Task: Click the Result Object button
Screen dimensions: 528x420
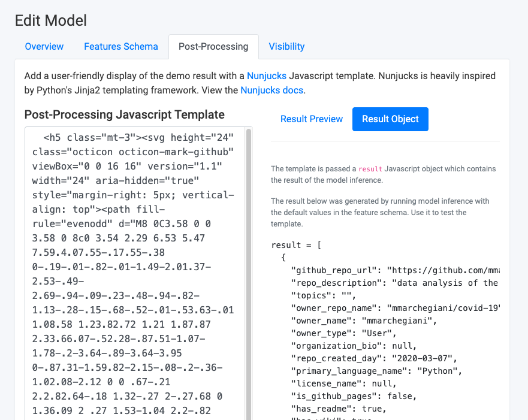Action: (390, 119)
